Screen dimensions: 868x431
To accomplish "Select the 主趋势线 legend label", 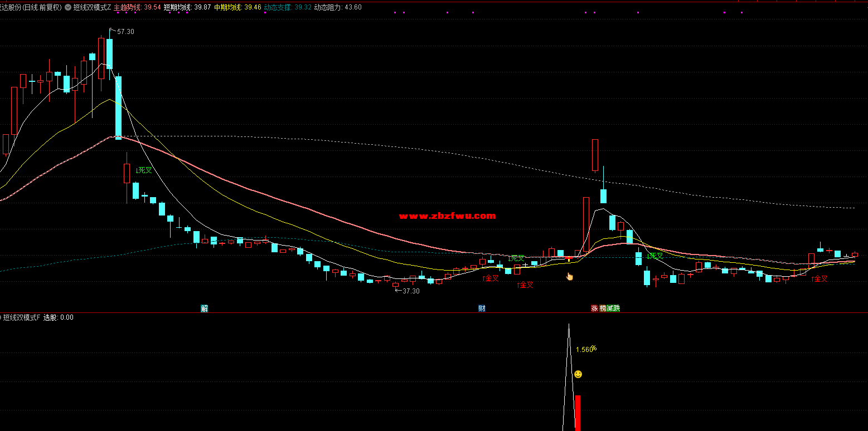I will (x=127, y=8).
